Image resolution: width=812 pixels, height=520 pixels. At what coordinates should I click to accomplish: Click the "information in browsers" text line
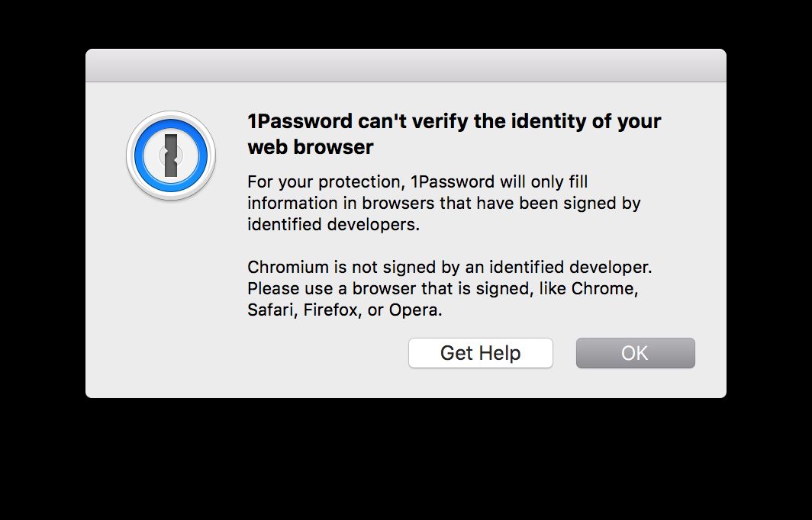click(x=443, y=204)
